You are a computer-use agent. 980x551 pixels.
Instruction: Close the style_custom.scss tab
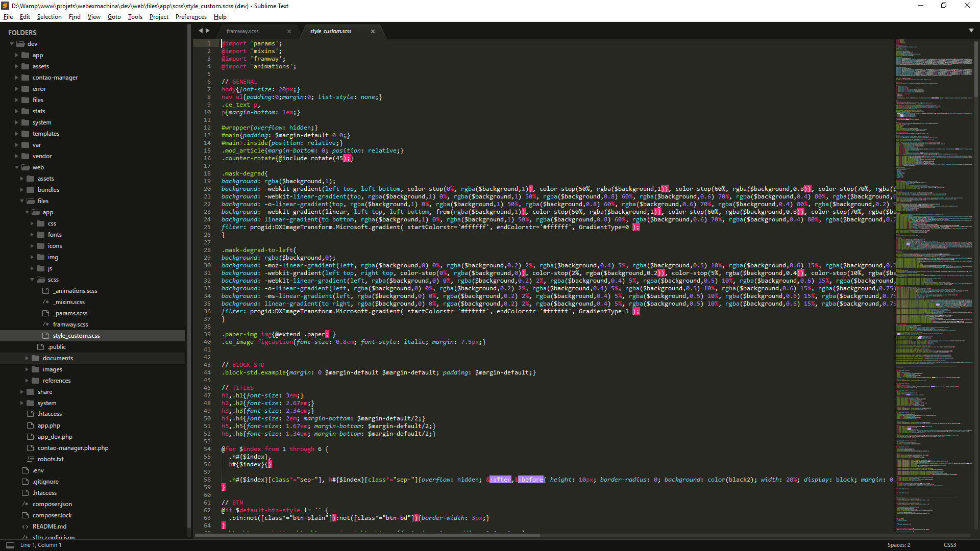pos(373,32)
